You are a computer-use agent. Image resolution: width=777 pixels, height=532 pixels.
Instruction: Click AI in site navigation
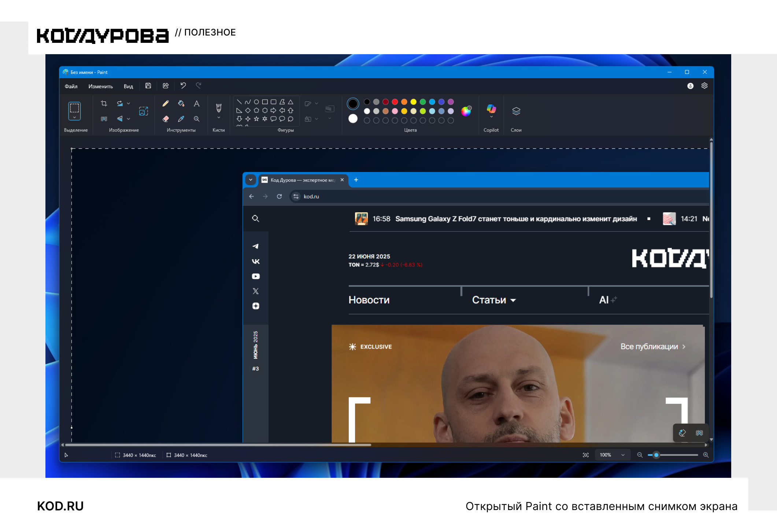click(x=604, y=300)
